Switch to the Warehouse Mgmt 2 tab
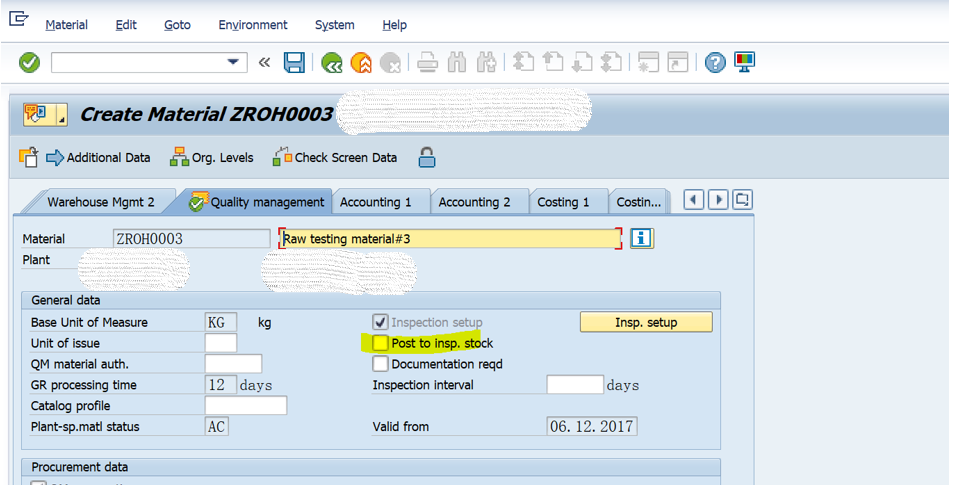The width and height of the screenshot is (953, 485). tap(101, 202)
